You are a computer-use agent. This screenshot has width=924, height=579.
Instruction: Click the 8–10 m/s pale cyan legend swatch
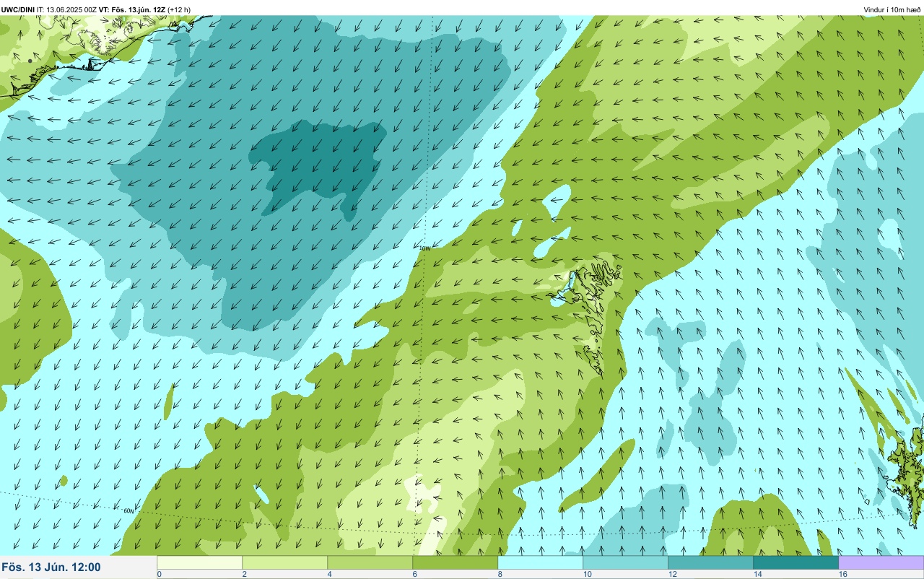click(x=541, y=562)
